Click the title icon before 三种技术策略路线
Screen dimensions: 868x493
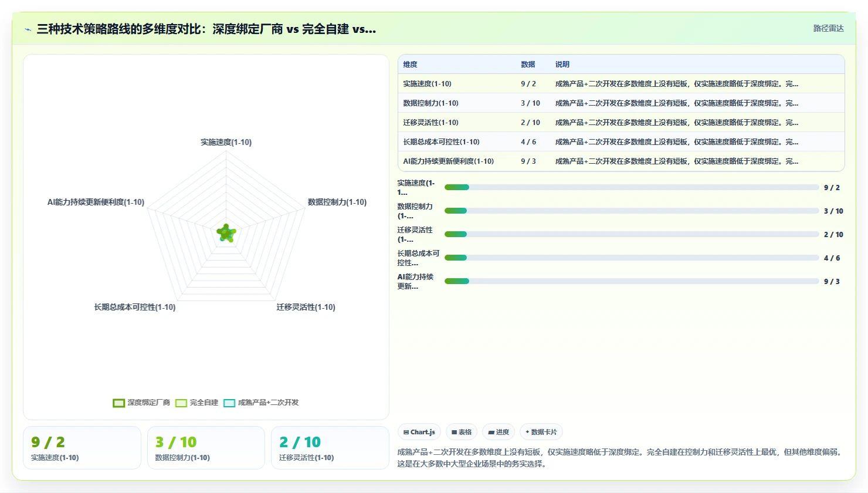[x=28, y=29]
